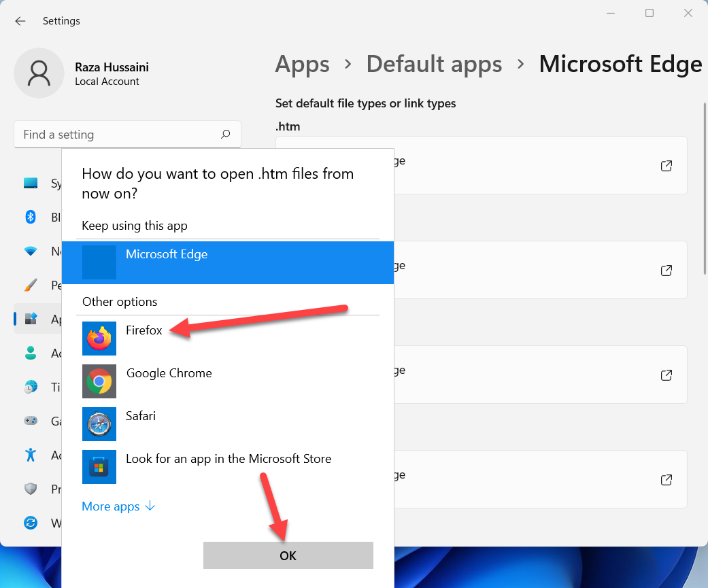This screenshot has height=588, width=708.
Task: Open the Personalization paintbrush icon
Action: coord(31,285)
